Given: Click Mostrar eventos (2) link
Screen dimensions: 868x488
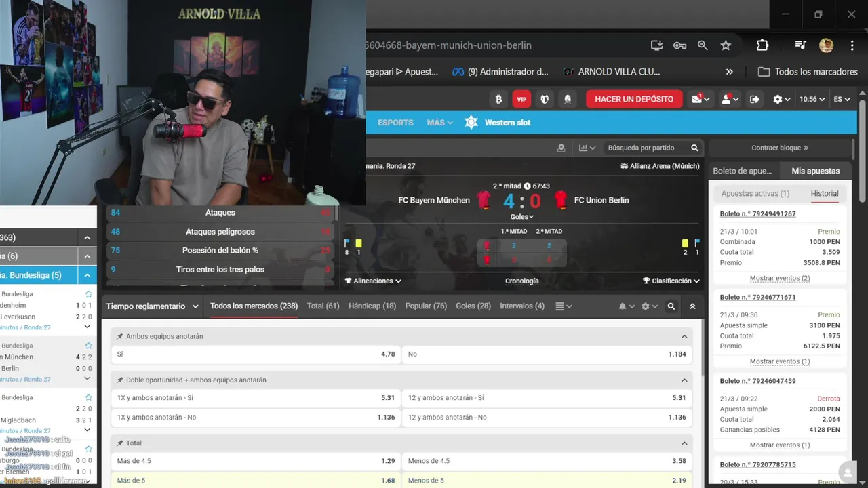Looking at the screenshot, I should coord(780,279).
